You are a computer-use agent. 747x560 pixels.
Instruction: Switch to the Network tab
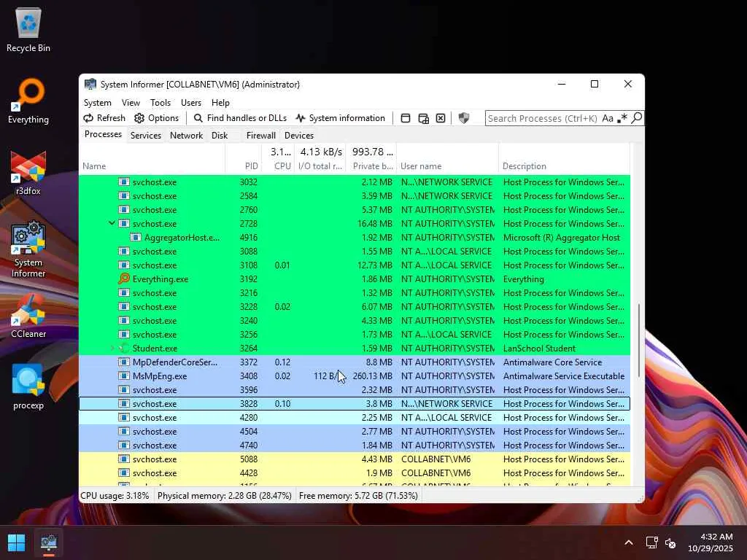pyautogui.click(x=186, y=136)
